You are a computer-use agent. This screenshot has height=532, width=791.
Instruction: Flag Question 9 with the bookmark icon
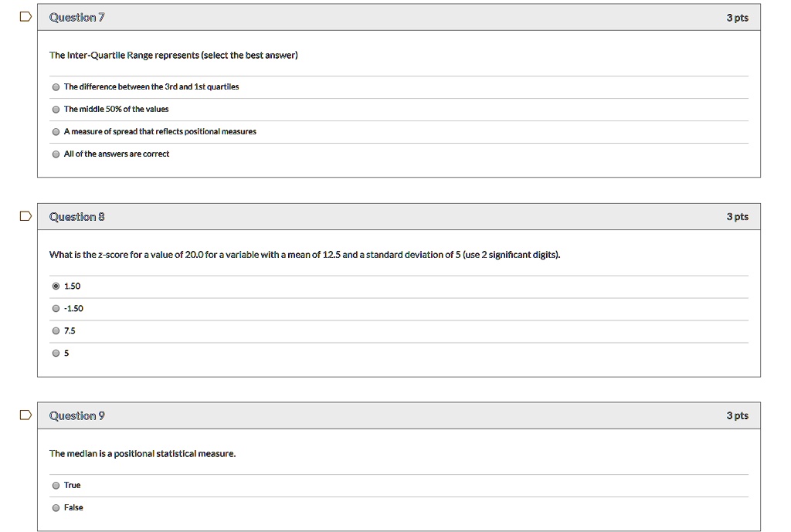[25, 415]
